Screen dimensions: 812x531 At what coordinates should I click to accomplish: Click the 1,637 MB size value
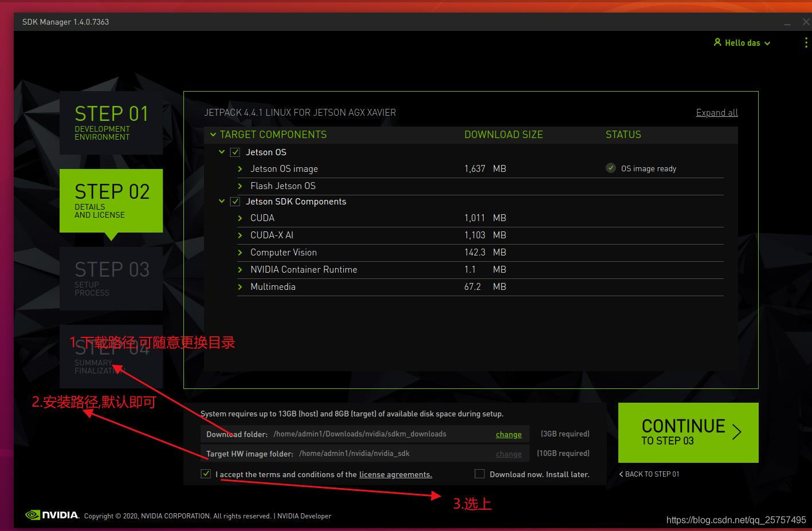pos(485,168)
